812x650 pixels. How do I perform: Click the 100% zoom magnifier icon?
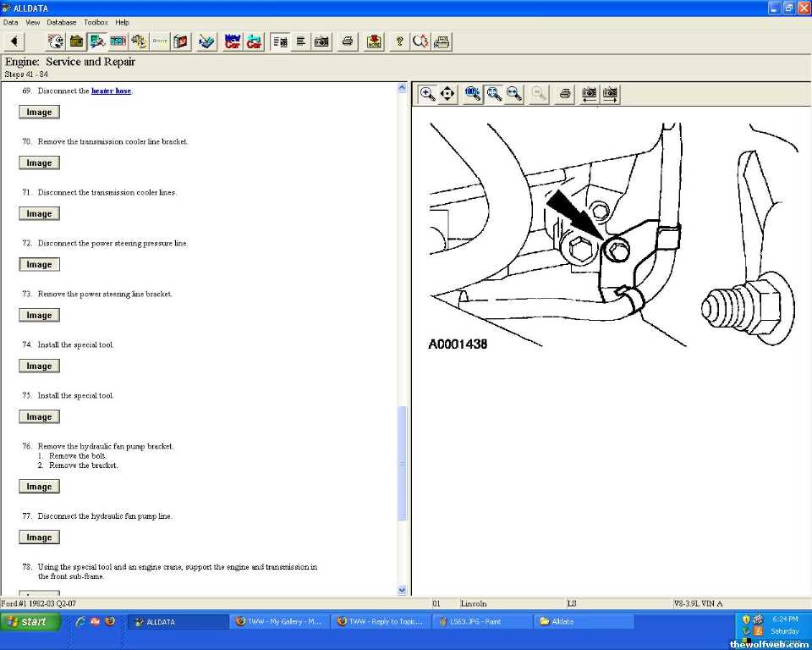click(x=473, y=94)
